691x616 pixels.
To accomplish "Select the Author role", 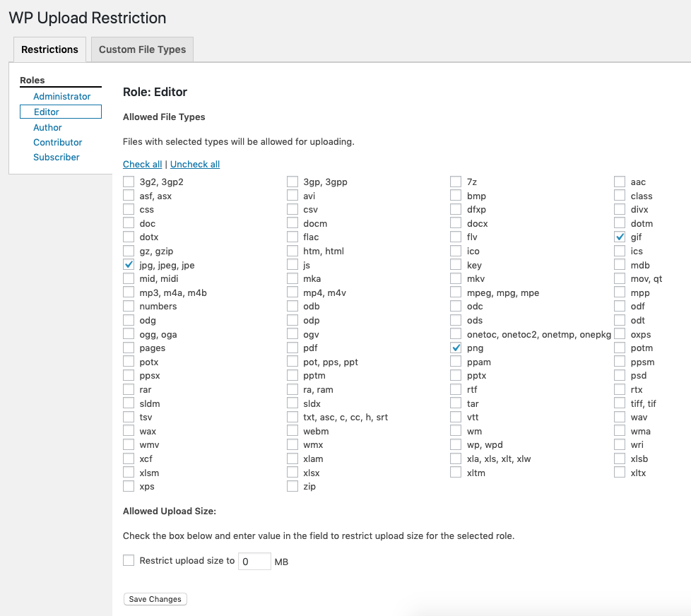I will [x=47, y=127].
